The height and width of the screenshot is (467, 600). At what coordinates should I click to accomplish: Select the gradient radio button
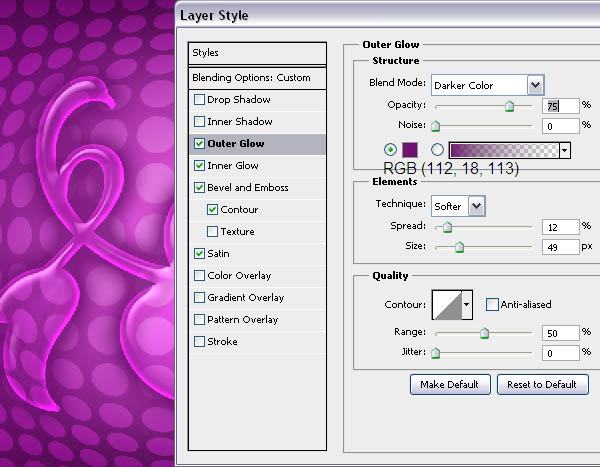coord(437,150)
